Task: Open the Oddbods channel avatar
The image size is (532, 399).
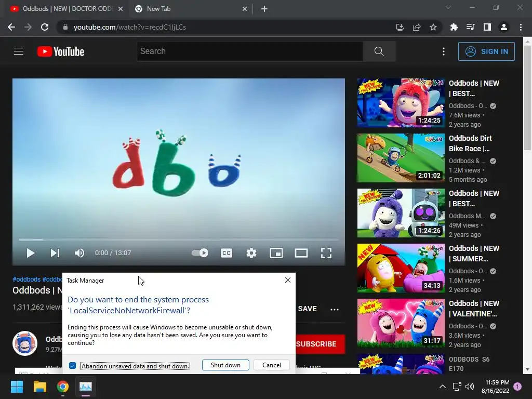Action: pyautogui.click(x=25, y=343)
